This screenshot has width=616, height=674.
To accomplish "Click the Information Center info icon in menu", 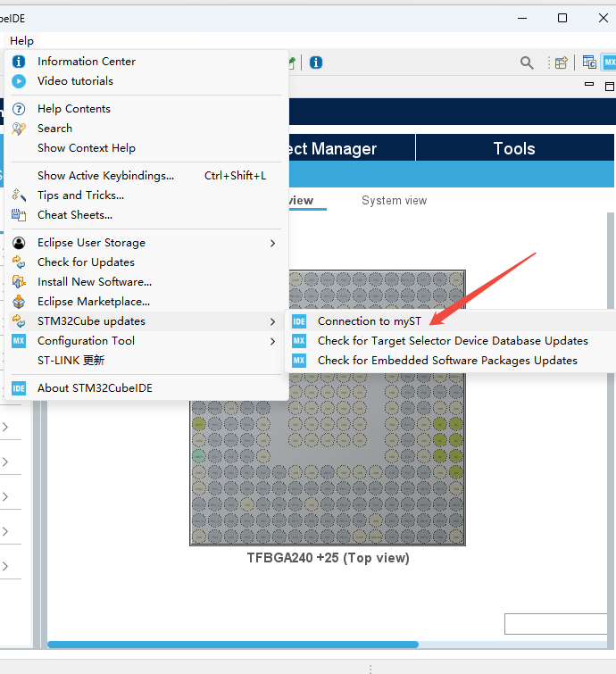I will coord(19,62).
